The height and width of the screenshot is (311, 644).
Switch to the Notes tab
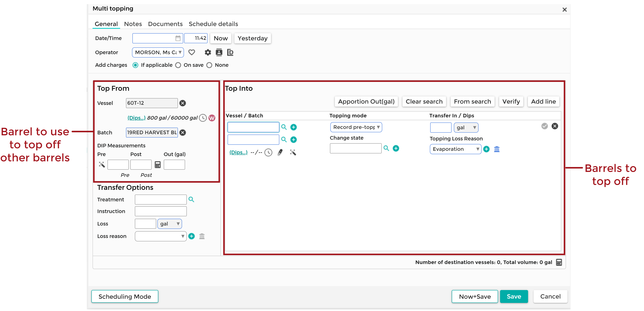click(133, 24)
